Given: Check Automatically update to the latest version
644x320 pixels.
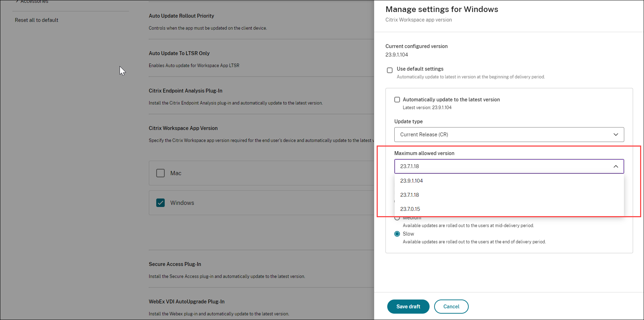Looking at the screenshot, I should 397,100.
